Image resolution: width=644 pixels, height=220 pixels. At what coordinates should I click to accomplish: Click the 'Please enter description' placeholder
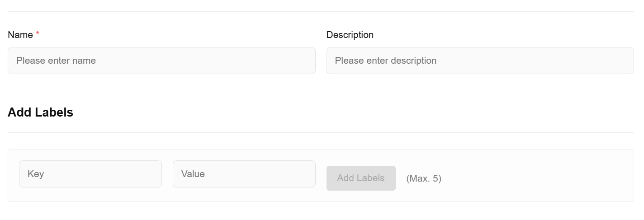click(x=385, y=61)
